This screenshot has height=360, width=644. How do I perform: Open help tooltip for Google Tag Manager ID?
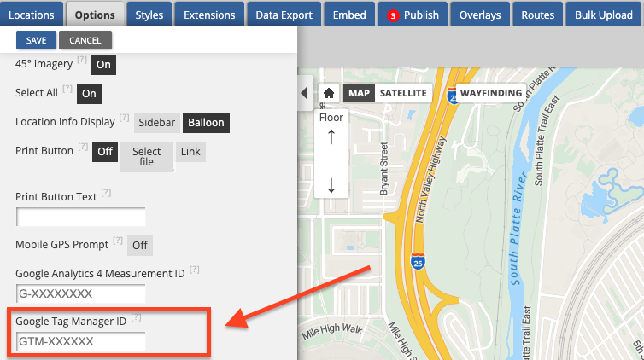click(x=137, y=317)
